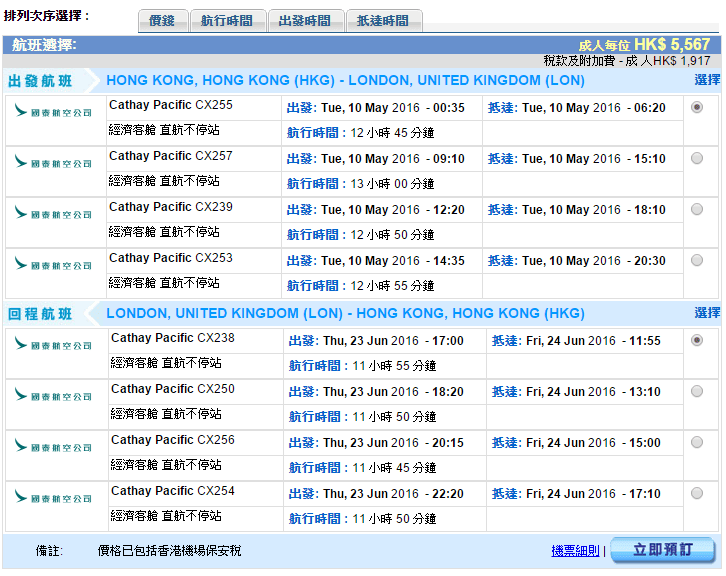Select outbound flight CX239 radio button

[x=697, y=209]
